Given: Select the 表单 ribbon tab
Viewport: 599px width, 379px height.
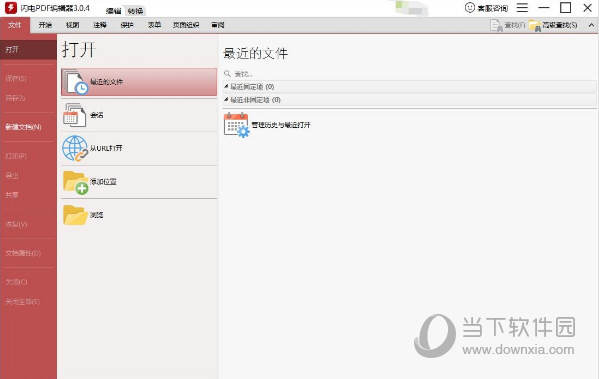Looking at the screenshot, I should pyautogui.click(x=154, y=25).
